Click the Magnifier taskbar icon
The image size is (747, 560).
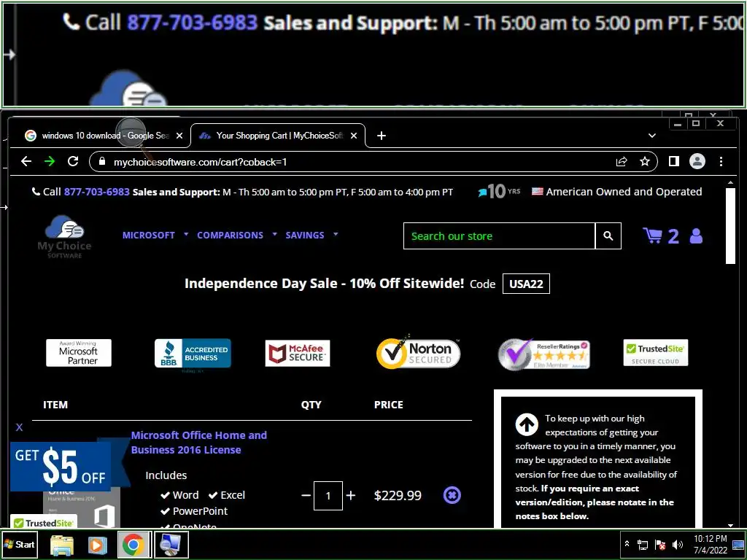tap(171, 545)
